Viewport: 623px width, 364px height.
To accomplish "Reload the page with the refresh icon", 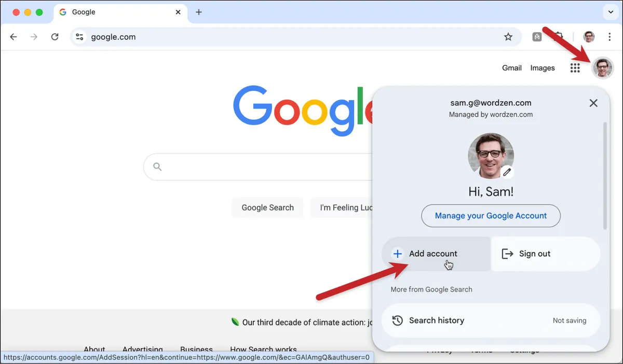I will (x=55, y=37).
